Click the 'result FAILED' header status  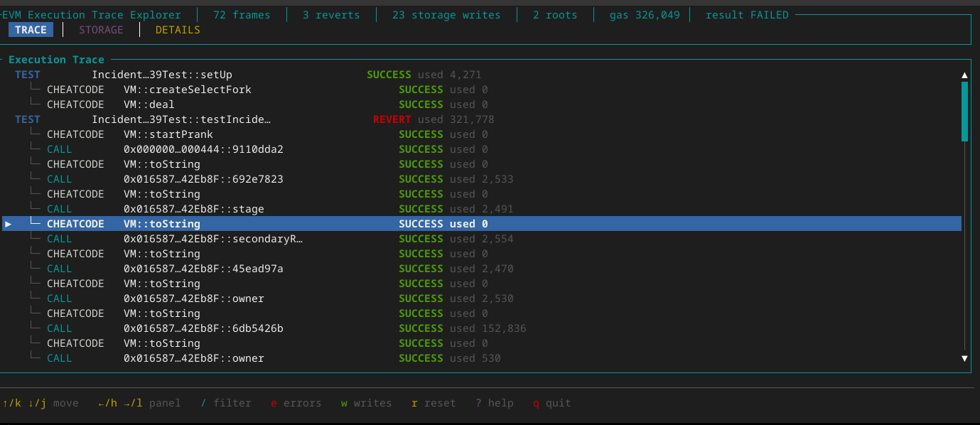tap(747, 15)
